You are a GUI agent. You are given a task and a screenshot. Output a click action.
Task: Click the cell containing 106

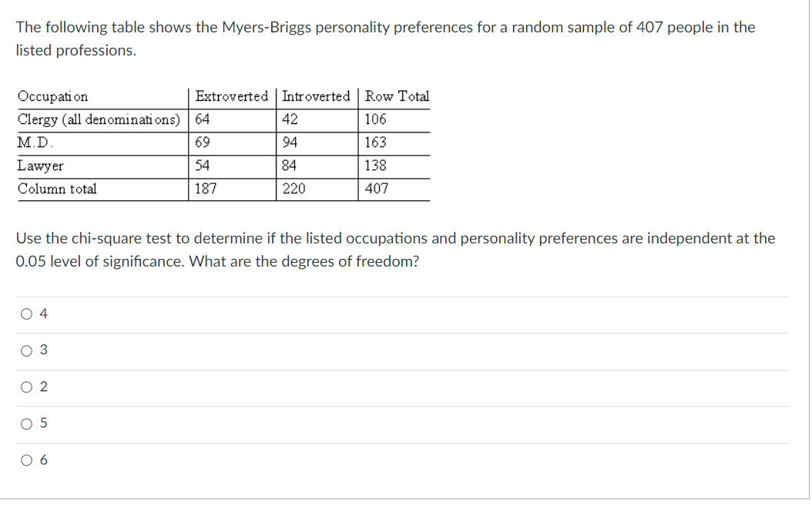tap(374, 119)
